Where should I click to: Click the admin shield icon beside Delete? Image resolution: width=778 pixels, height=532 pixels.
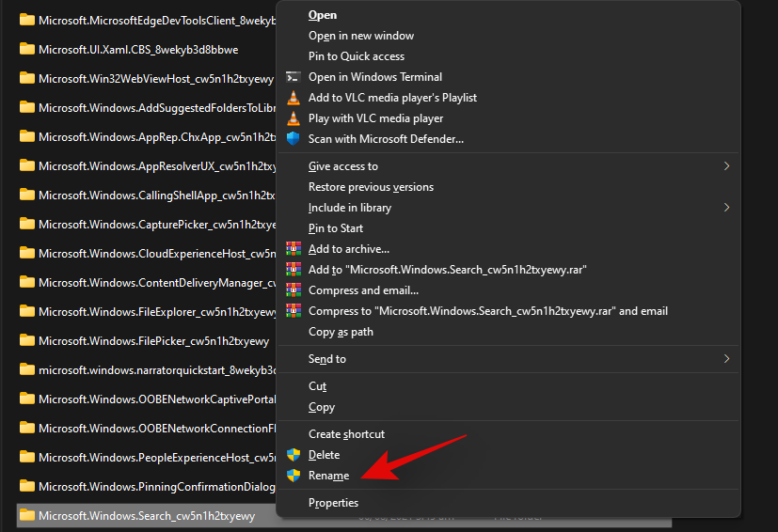(x=294, y=455)
